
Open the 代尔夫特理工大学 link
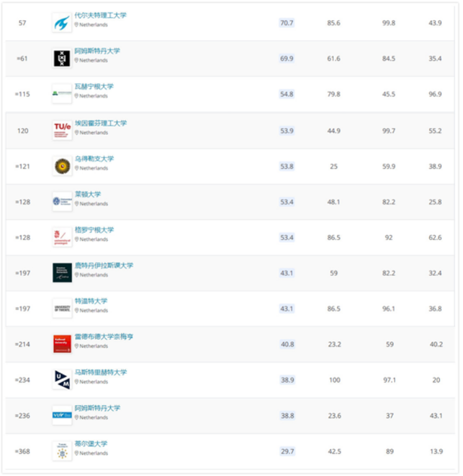point(100,15)
